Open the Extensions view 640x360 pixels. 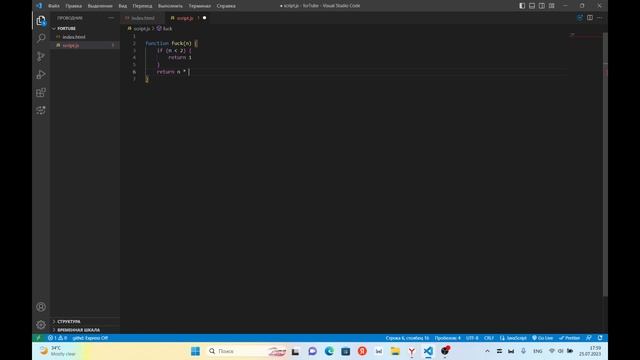tap(41, 92)
